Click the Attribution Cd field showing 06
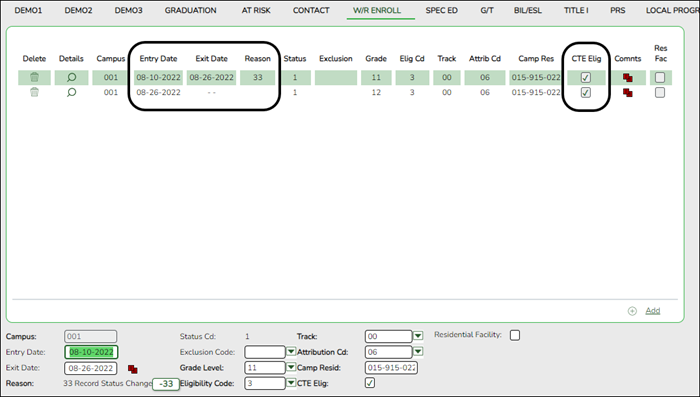 click(x=388, y=352)
